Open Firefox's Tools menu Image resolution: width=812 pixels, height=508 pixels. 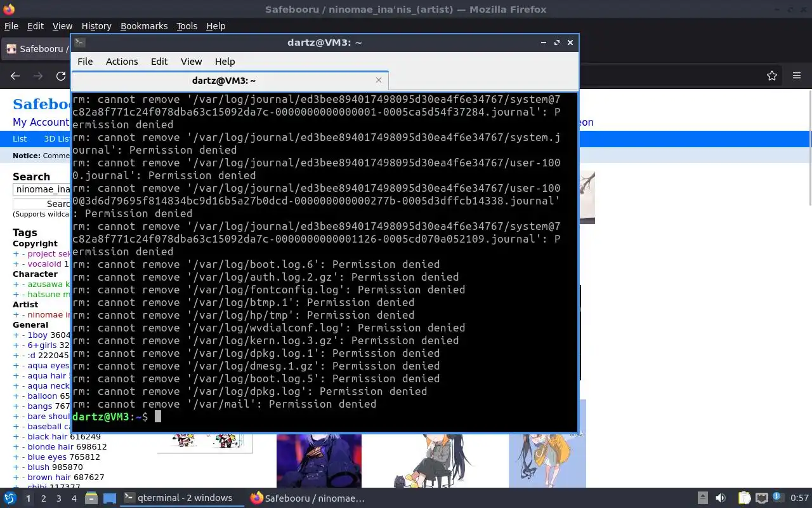point(187,26)
